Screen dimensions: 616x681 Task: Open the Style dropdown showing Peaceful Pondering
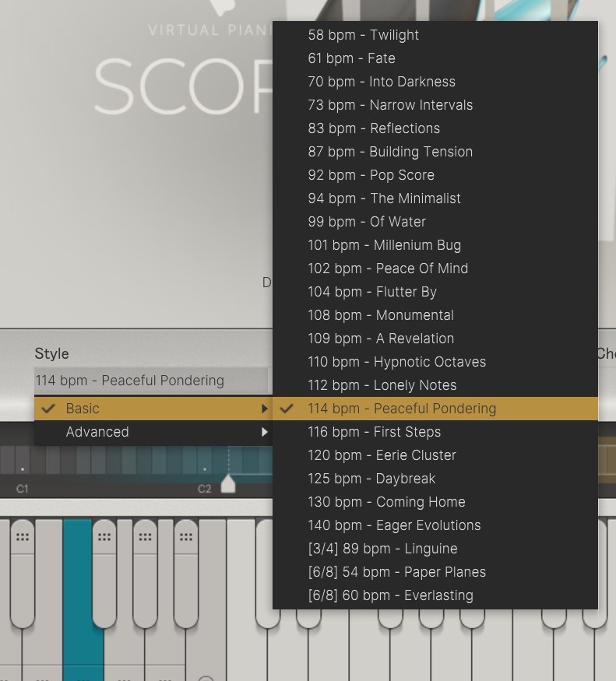pos(151,381)
